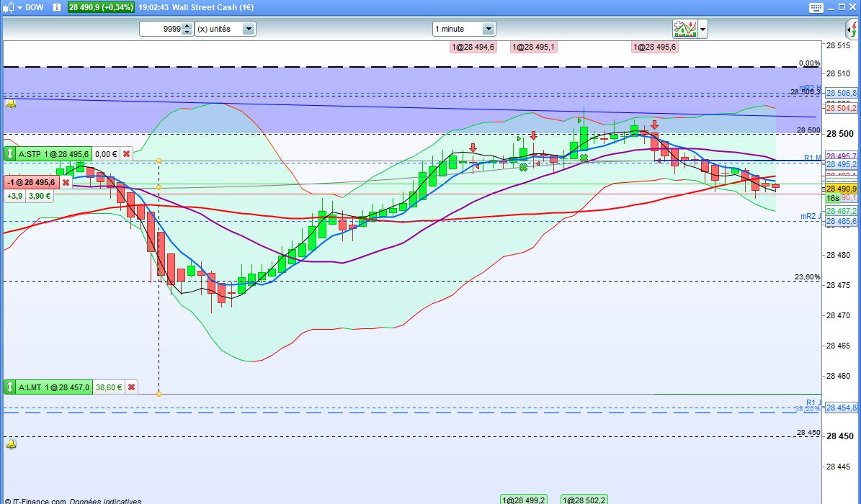861x504 pixels.
Task: Click the 0,00% Fibonacci level label
Action: tap(809, 63)
